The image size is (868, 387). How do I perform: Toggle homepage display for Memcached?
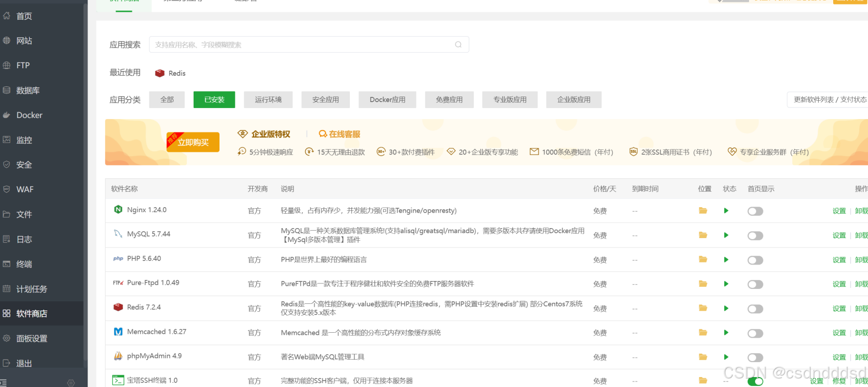click(x=755, y=333)
